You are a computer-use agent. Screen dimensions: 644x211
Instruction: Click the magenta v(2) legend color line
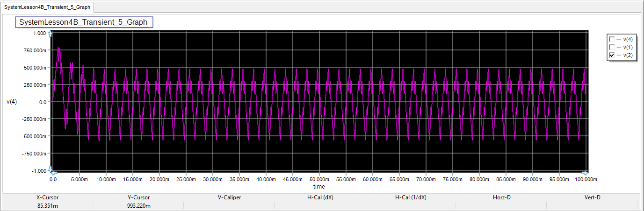pyautogui.click(x=619, y=56)
